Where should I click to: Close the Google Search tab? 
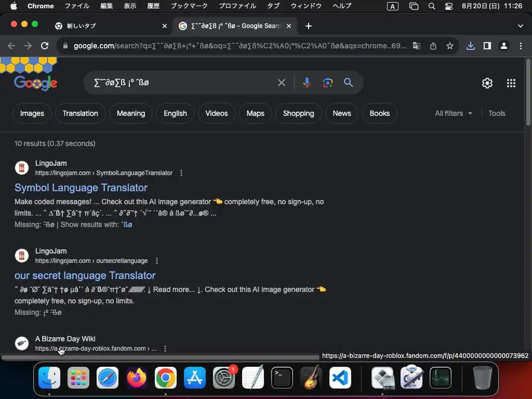289,26
